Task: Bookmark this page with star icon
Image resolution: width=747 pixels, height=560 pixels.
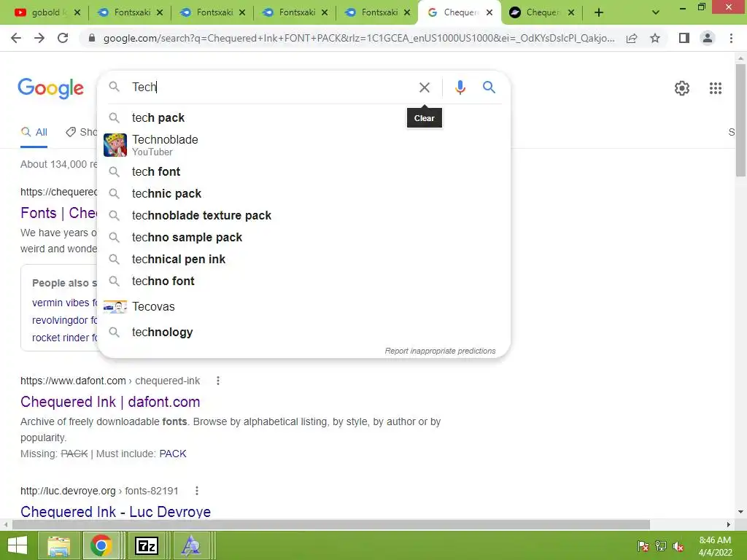Action: point(655,38)
